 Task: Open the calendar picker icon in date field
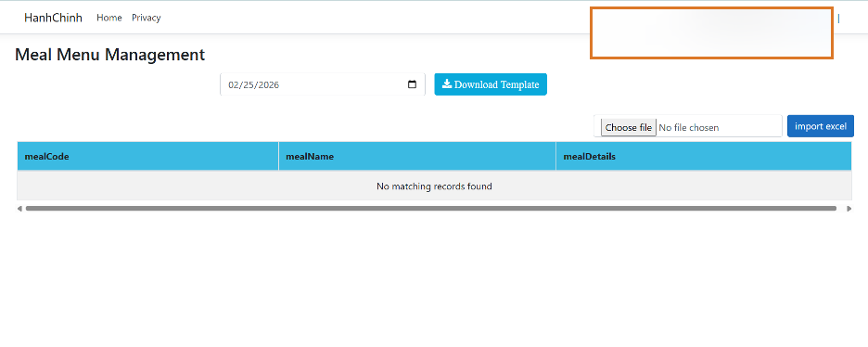(x=412, y=84)
